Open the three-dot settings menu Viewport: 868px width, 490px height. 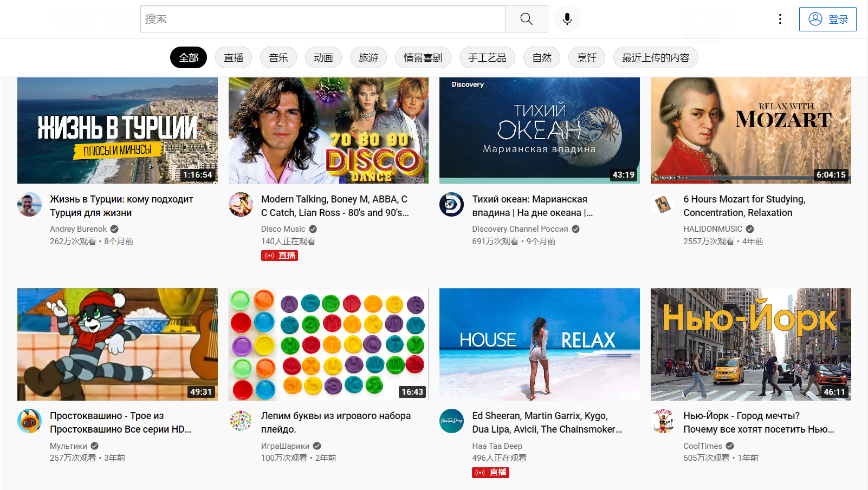(x=780, y=19)
